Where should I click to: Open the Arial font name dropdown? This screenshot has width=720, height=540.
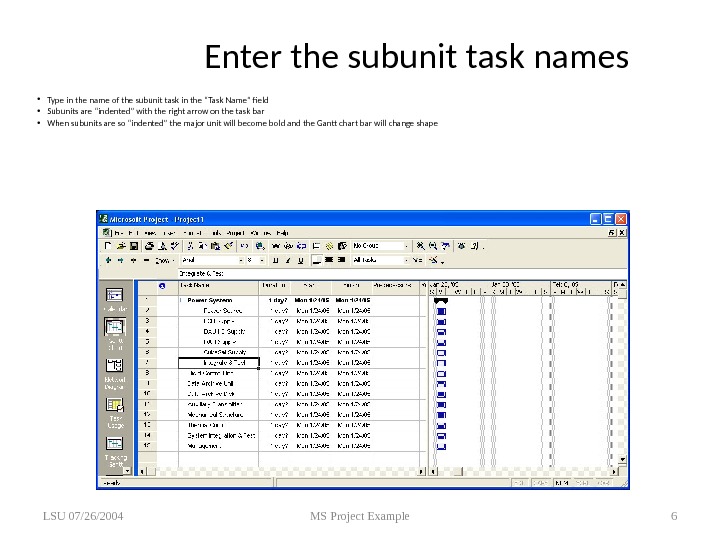coord(241,260)
